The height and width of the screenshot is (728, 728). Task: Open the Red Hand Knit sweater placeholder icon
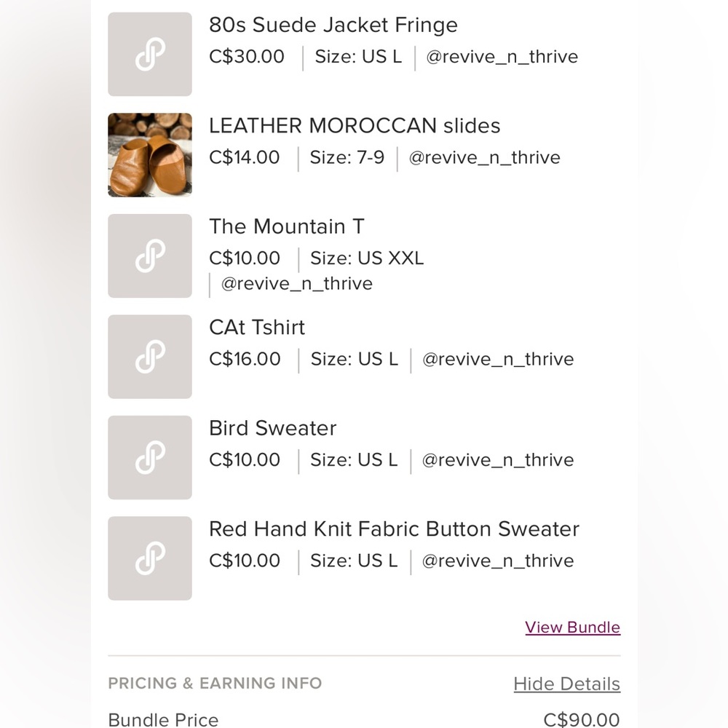[150, 558]
